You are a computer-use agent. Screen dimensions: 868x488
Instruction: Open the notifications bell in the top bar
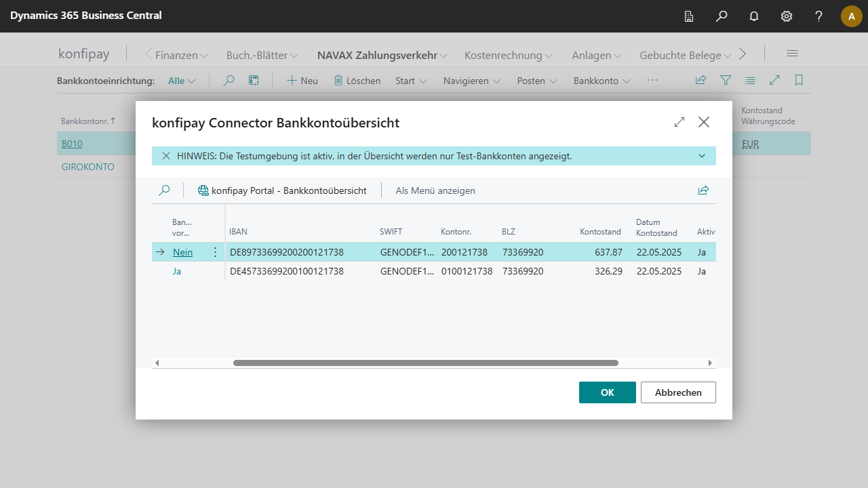coord(753,16)
